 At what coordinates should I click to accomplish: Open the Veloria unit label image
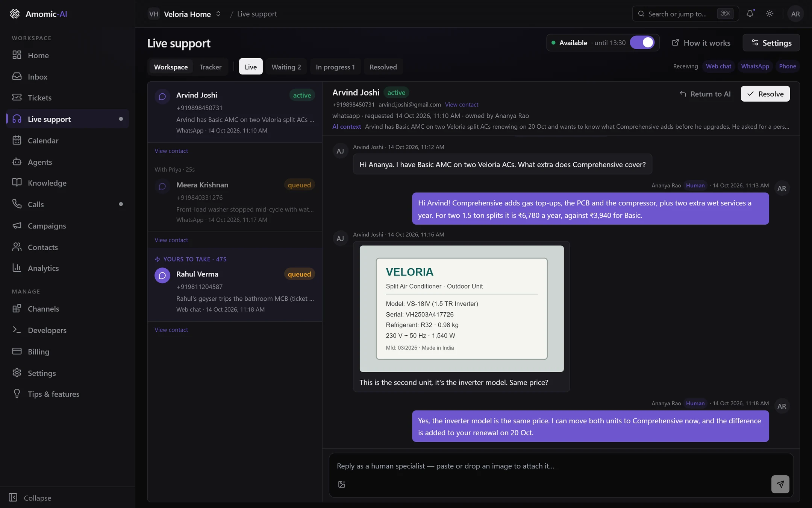462,309
